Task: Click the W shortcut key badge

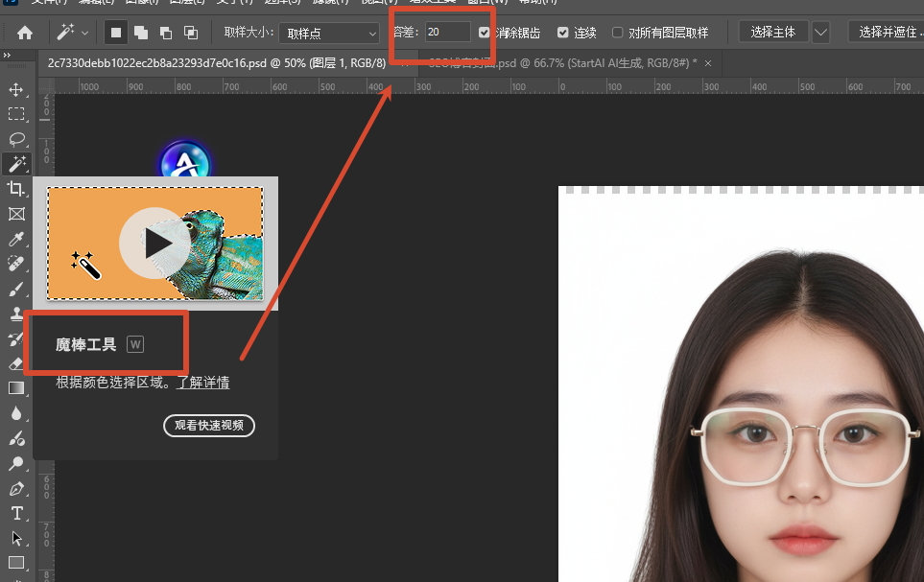Action: [135, 344]
